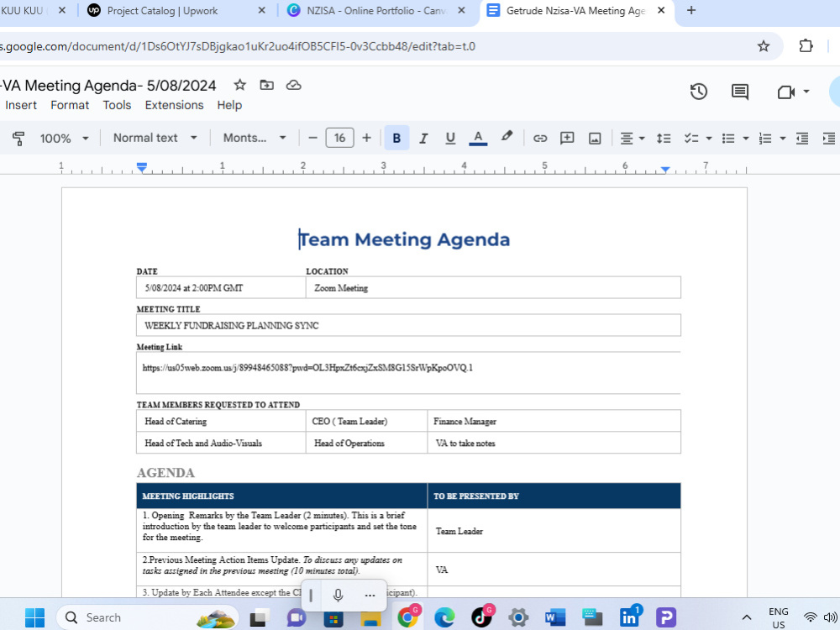The width and height of the screenshot is (840, 630).
Task: Expand the video meeting dropdown arrow
Action: 806,91
